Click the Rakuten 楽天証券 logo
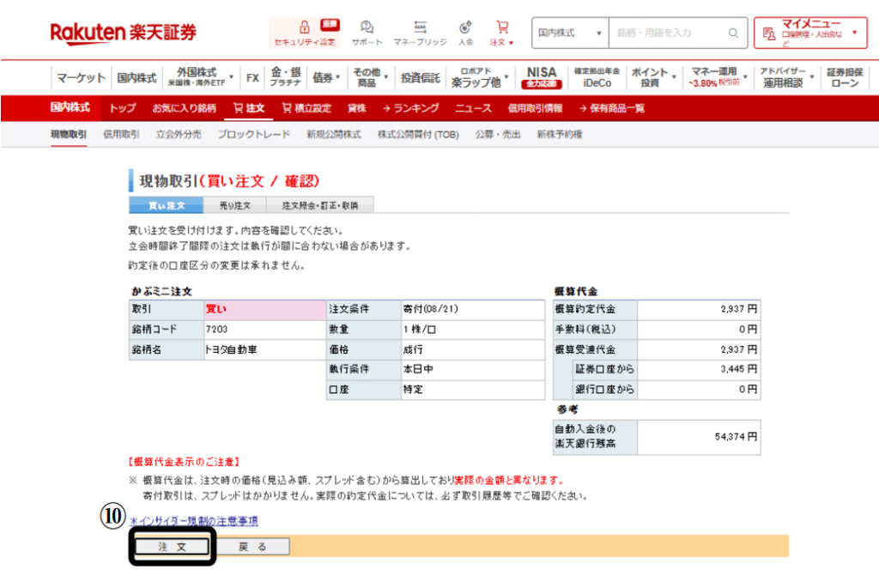Screen dimensions: 879x588 pos(124,32)
